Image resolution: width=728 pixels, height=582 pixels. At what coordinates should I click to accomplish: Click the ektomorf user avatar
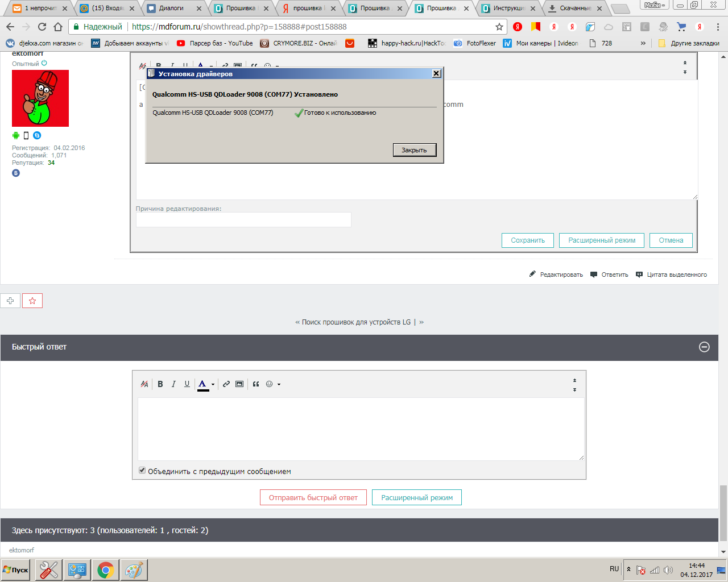click(x=40, y=98)
